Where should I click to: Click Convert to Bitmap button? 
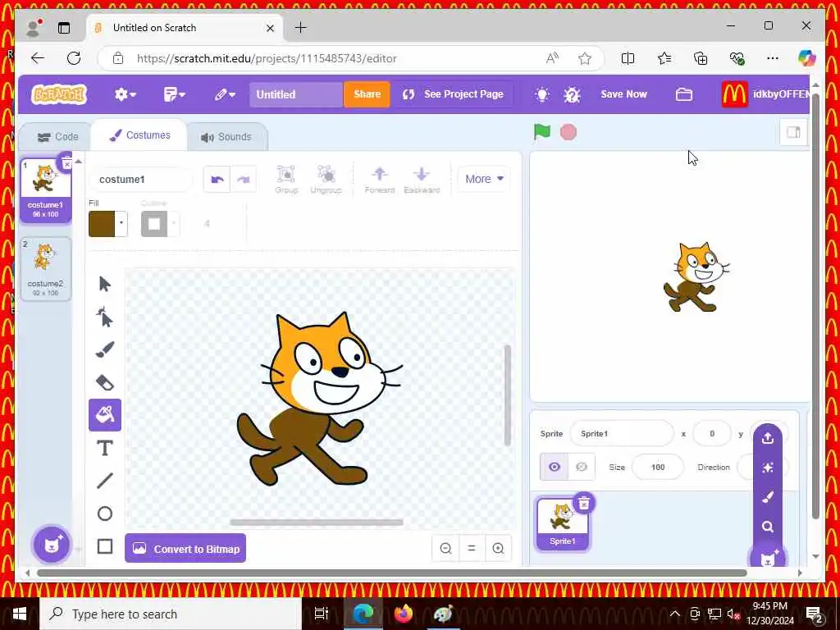point(185,548)
